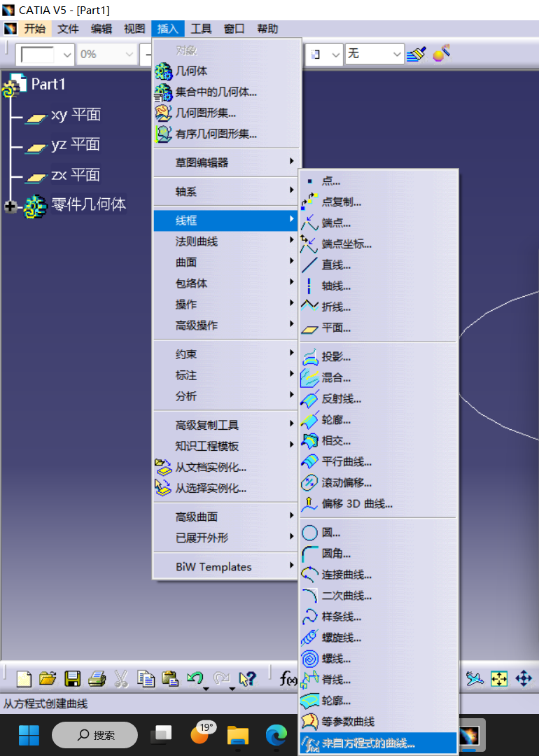Open the 视图 menu
This screenshot has height=756, width=539.
click(134, 29)
